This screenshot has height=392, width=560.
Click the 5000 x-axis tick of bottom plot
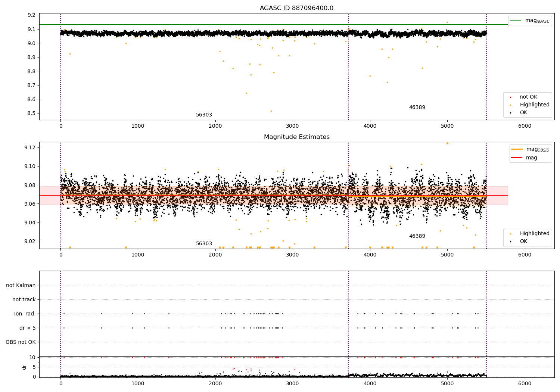coord(447,384)
